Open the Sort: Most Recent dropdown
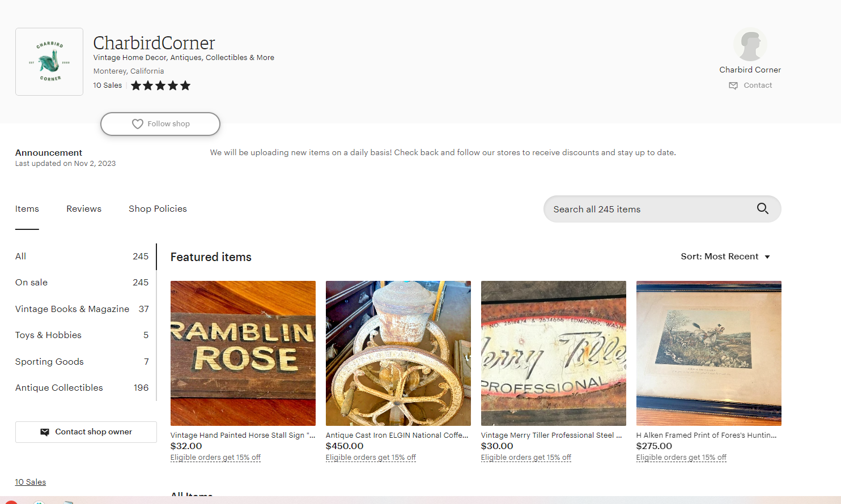 pos(725,257)
